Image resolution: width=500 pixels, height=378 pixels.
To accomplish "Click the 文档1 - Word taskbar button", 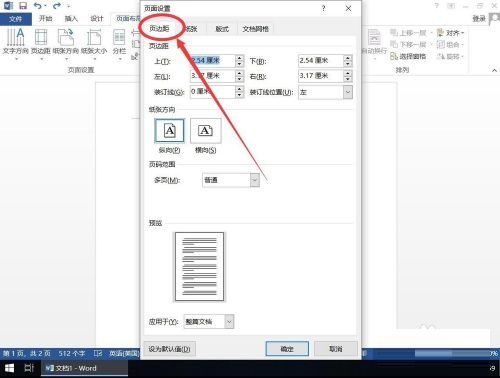I will (x=84, y=368).
